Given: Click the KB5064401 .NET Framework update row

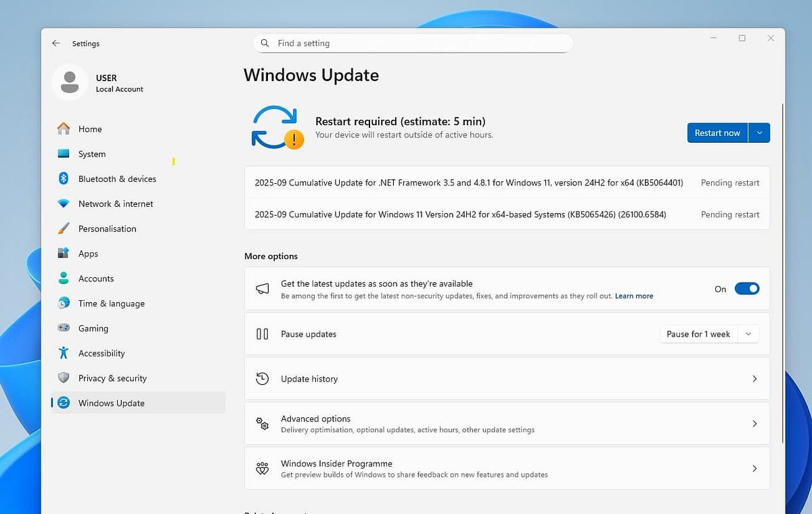Looking at the screenshot, I should 507,183.
